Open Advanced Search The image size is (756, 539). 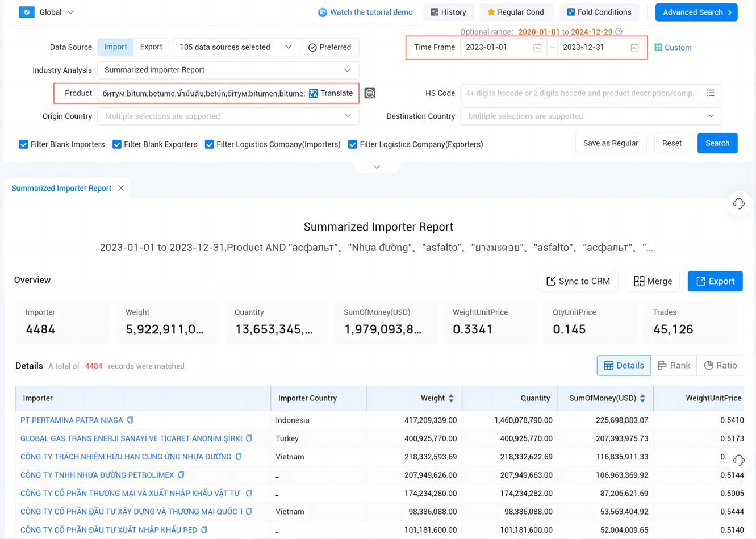(x=696, y=12)
